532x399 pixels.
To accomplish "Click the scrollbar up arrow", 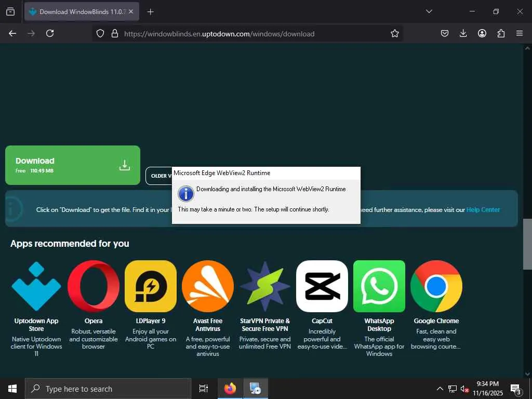I will tap(527, 48).
